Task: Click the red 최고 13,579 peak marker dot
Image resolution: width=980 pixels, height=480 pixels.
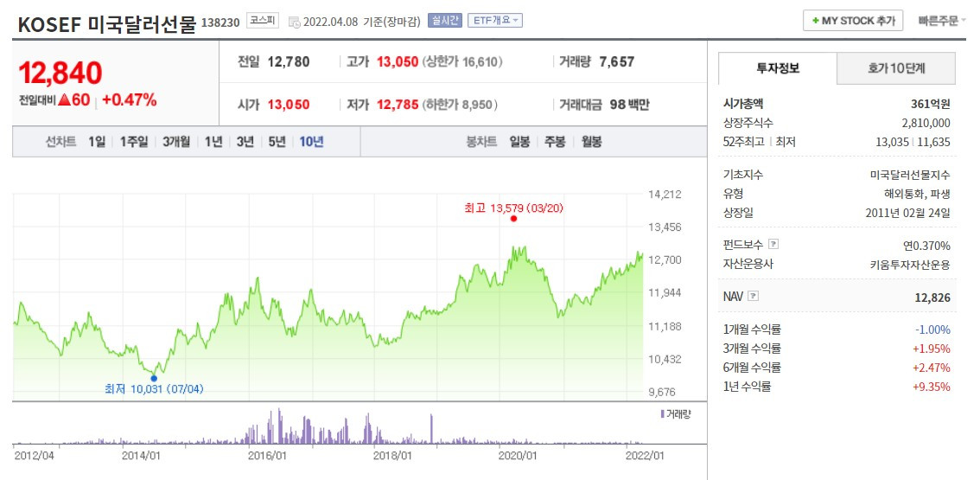Action: pyautogui.click(x=513, y=219)
